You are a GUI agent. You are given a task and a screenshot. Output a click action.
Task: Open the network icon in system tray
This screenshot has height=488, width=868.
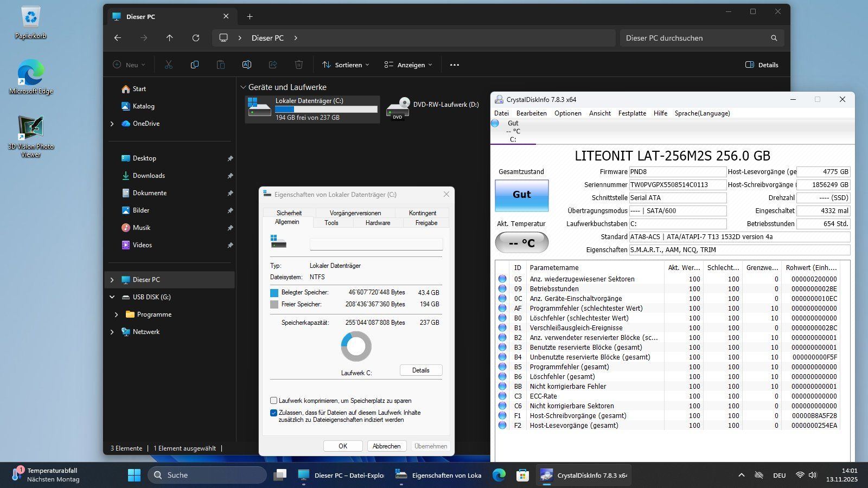coord(800,475)
